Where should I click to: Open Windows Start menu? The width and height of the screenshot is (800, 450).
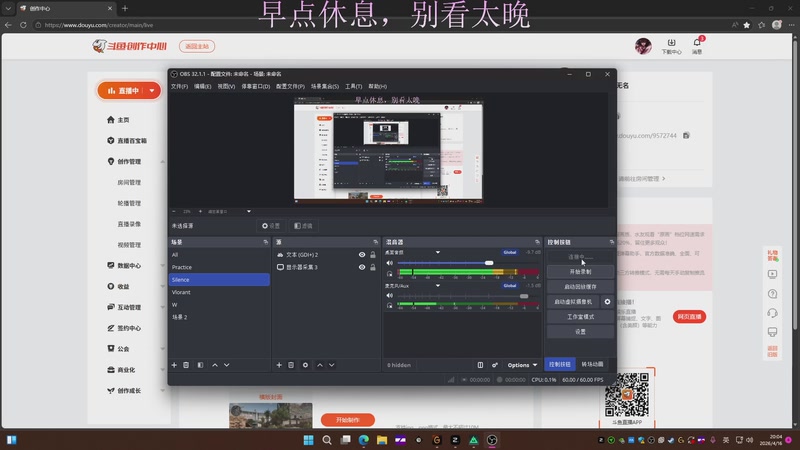(x=308, y=440)
